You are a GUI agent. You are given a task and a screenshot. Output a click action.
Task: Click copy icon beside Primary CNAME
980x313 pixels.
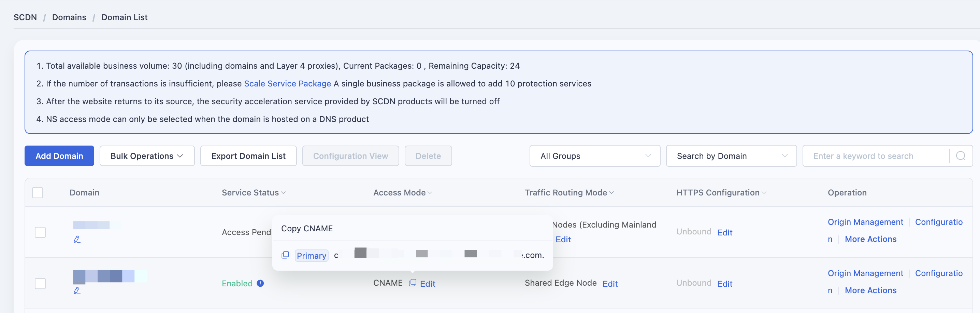pyautogui.click(x=285, y=255)
